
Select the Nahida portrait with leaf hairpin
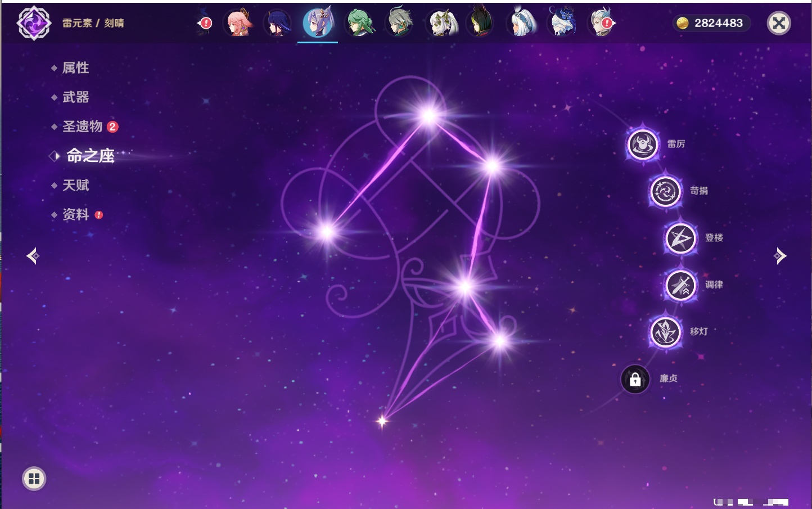(442, 22)
